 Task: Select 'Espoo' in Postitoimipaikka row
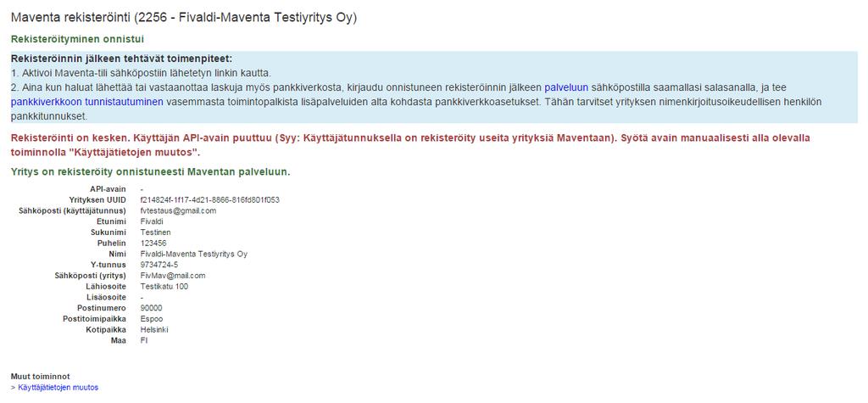pyautogui.click(x=152, y=319)
